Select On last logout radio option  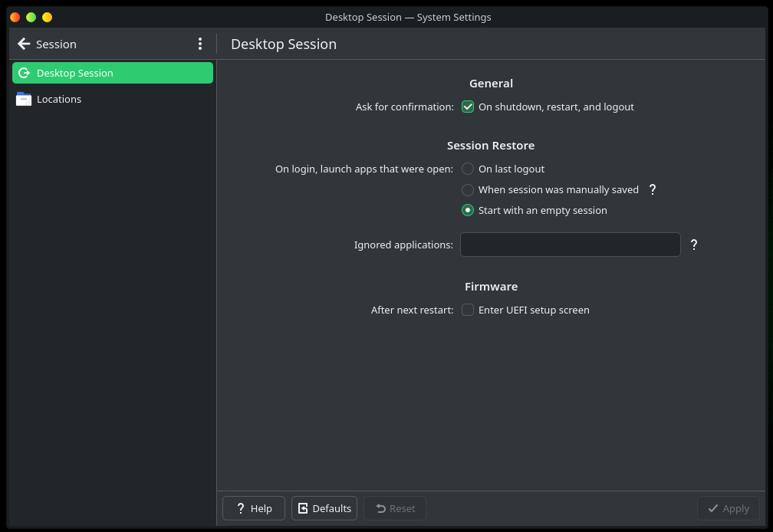[468, 169]
